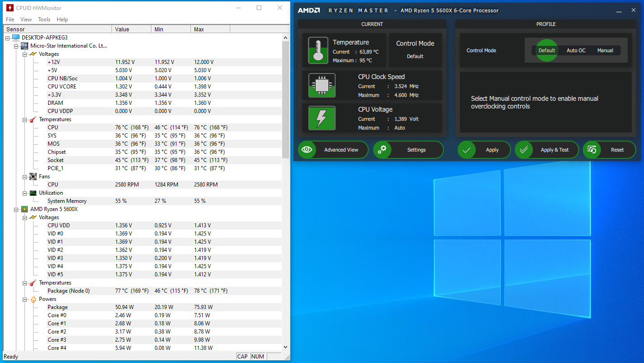Select Manual control mode

coord(605,50)
